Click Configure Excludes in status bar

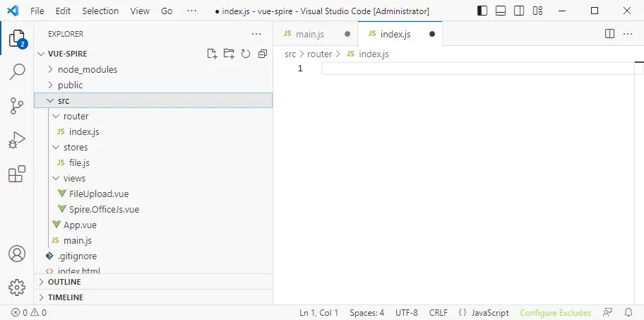(555, 312)
